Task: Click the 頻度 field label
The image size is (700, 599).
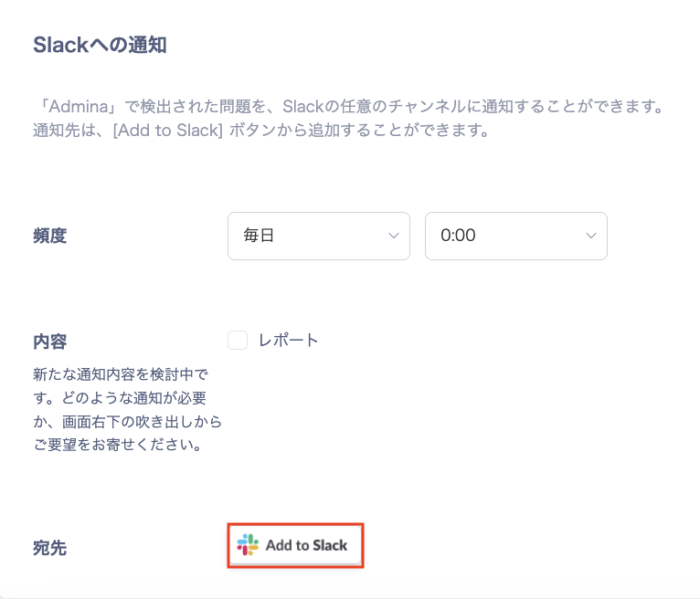Action: (x=50, y=236)
